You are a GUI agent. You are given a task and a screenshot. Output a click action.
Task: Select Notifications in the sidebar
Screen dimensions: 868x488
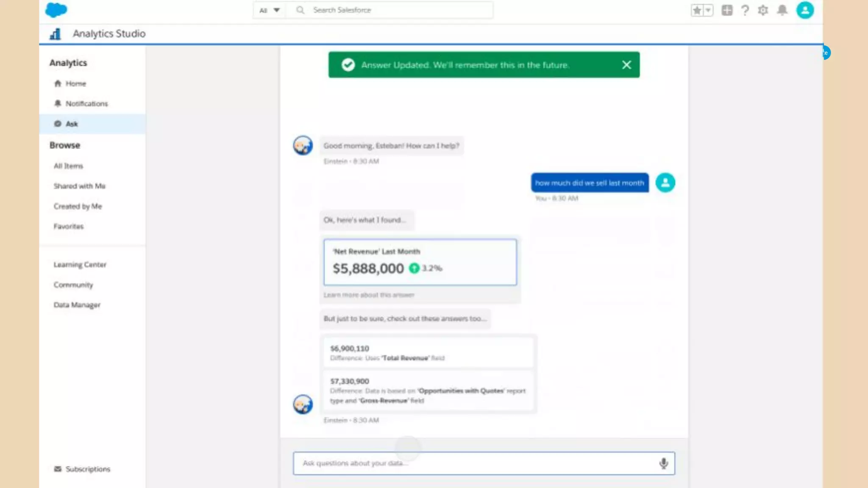click(86, 104)
